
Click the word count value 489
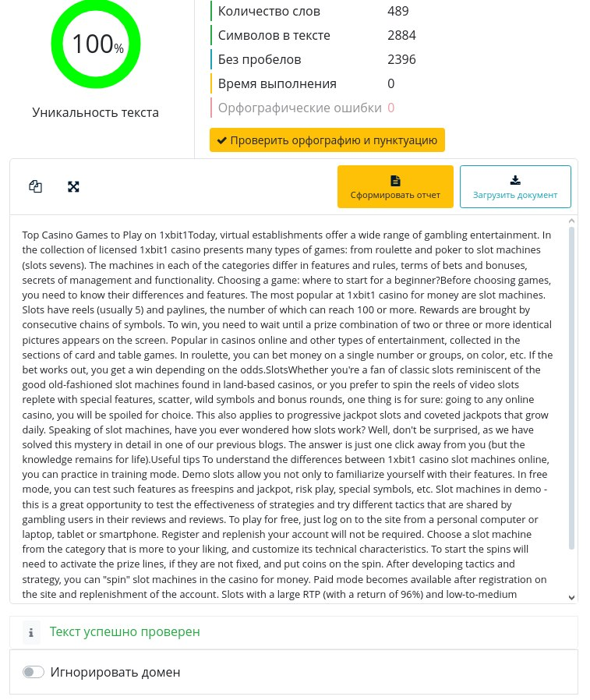coord(398,11)
